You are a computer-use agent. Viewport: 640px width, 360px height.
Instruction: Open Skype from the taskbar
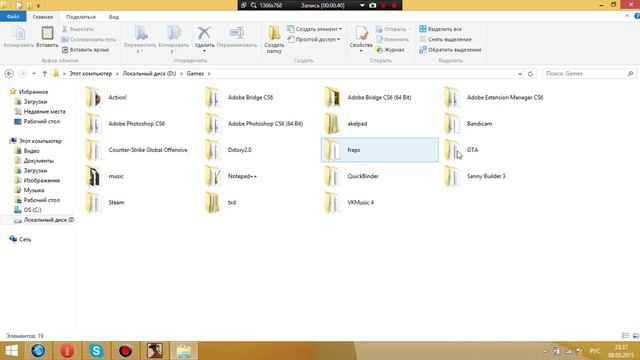(x=96, y=351)
